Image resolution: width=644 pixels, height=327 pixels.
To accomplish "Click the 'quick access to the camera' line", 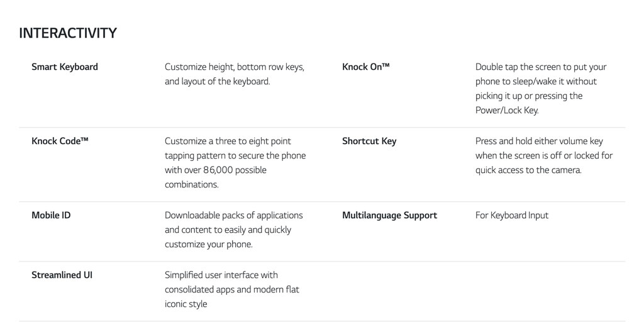I will click(x=528, y=170).
